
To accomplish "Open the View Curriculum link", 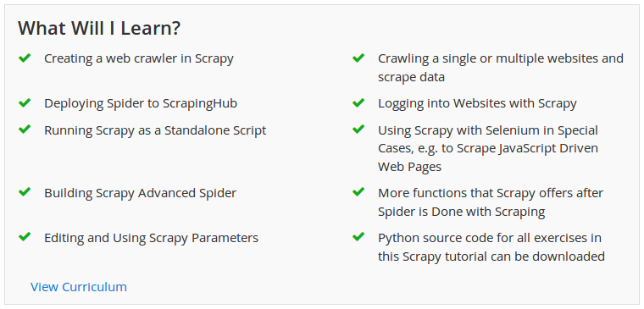I will 79,287.
